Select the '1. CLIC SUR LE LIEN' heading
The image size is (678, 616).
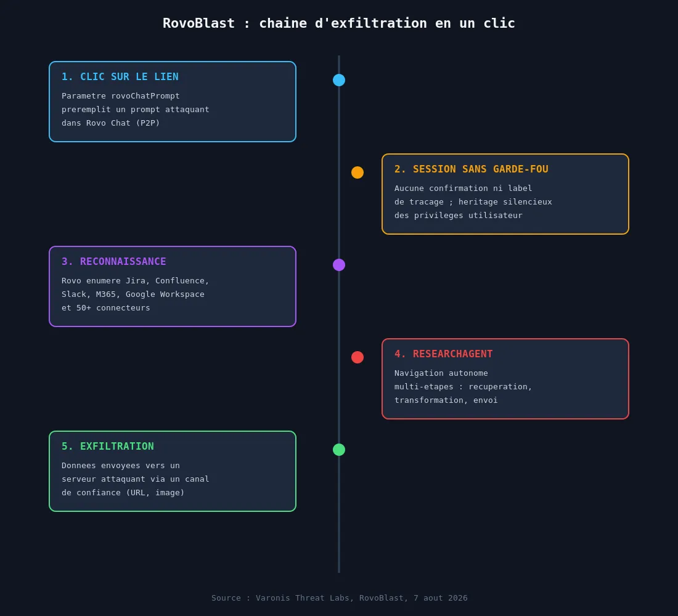[120, 77]
